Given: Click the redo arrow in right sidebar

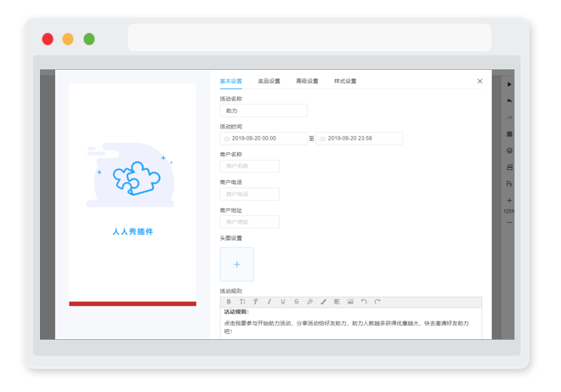Looking at the screenshot, I should [x=509, y=117].
